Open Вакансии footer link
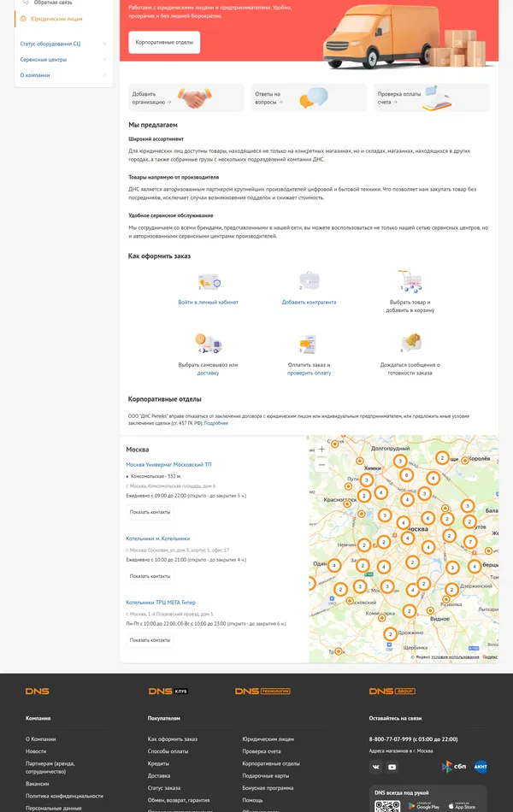 [x=38, y=784]
